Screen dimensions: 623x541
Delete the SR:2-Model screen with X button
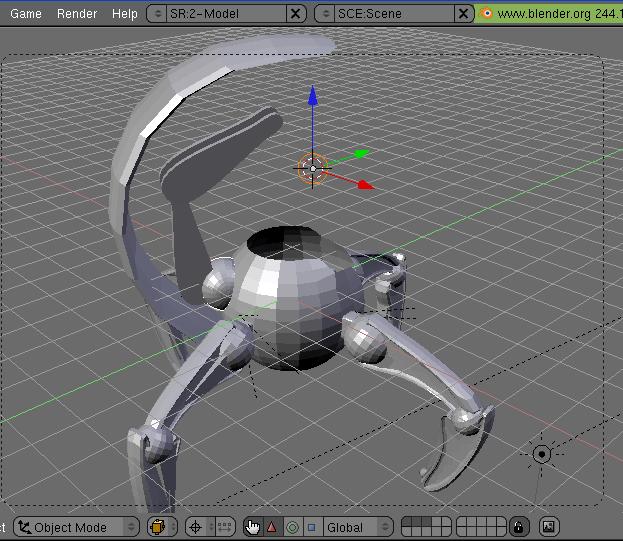pyautogui.click(x=296, y=14)
